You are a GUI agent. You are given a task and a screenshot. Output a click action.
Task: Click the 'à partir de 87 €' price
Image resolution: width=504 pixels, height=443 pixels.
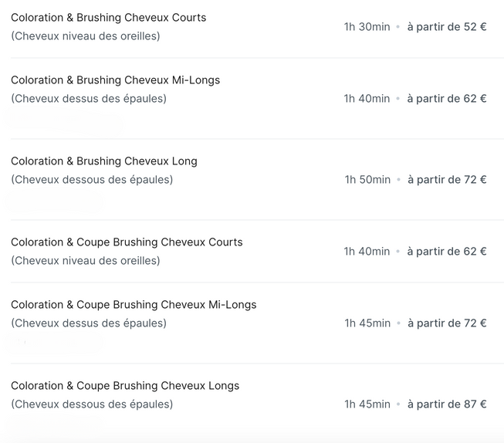tap(447, 404)
